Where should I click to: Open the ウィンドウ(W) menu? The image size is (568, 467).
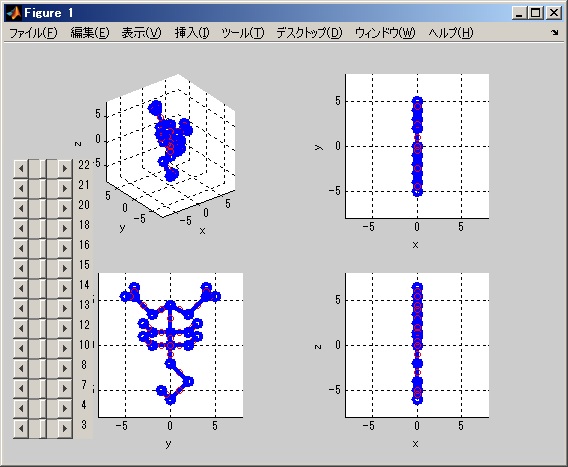[385, 33]
